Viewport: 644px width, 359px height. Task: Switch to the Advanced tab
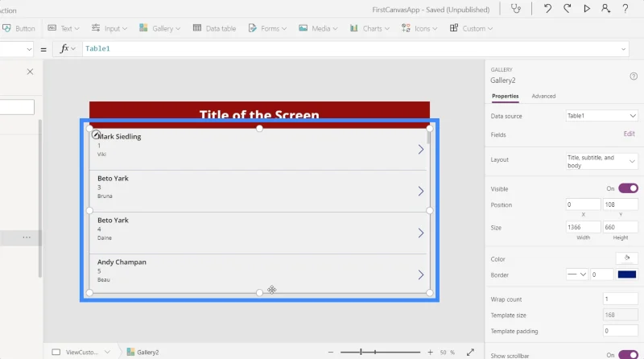543,96
